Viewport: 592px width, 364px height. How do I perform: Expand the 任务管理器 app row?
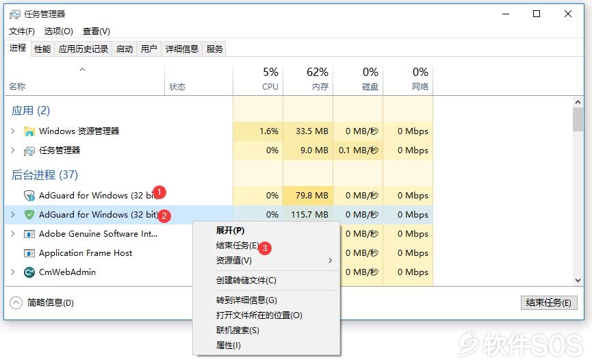(13, 151)
